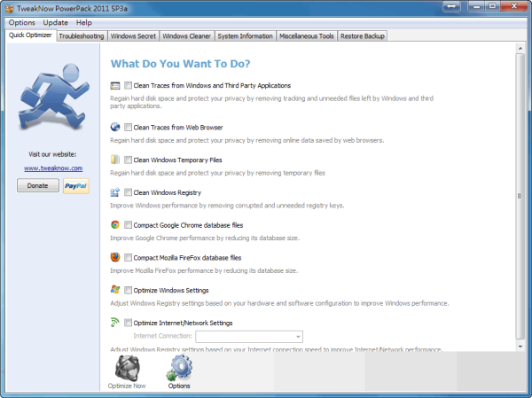Switch to the Restore Backup tab

[363, 36]
